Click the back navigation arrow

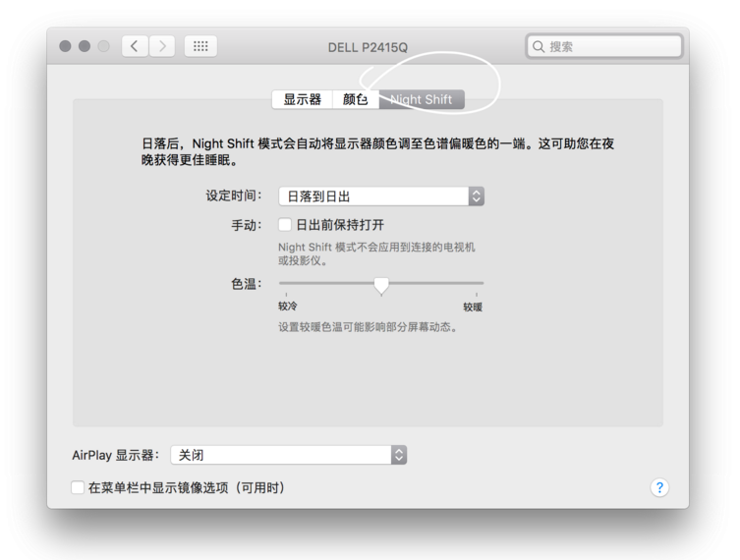pyautogui.click(x=135, y=46)
